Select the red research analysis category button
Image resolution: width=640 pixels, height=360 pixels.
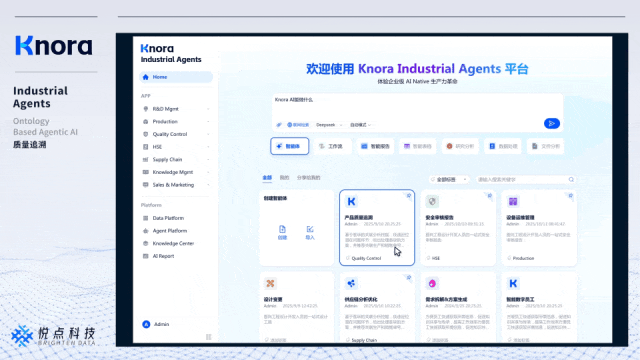pos(460,146)
